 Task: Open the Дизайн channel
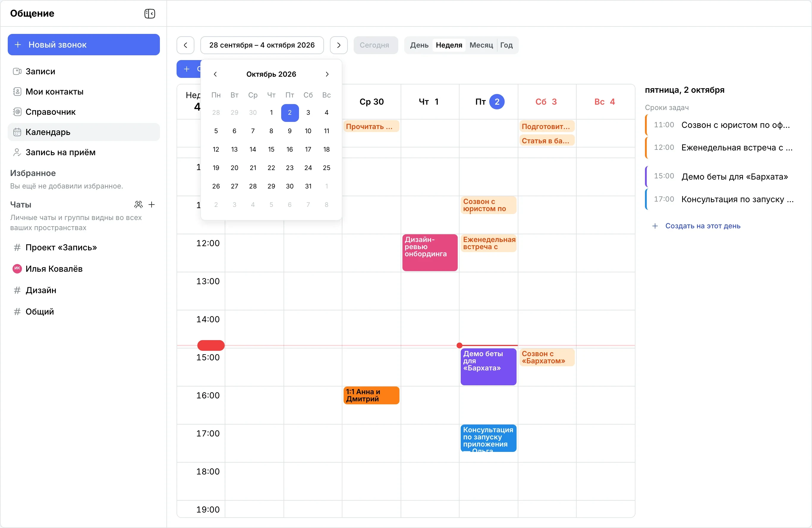point(84,290)
